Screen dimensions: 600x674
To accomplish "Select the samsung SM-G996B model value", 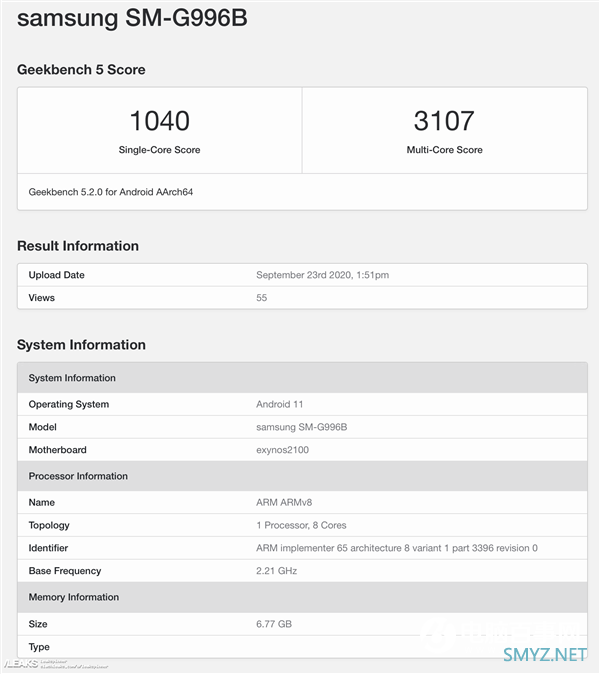I will pos(302,427).
